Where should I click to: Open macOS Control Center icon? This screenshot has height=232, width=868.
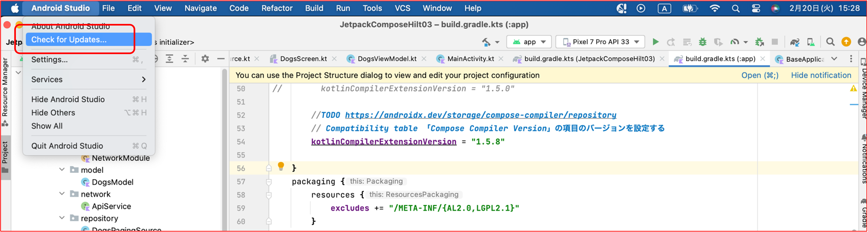click(756, 8)
